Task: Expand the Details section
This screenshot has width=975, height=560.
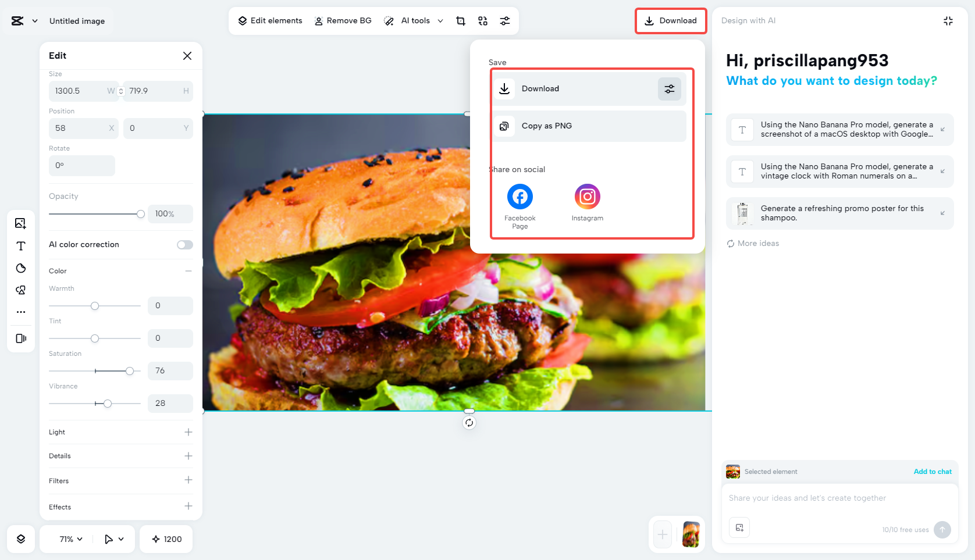Action: point(188,456)
